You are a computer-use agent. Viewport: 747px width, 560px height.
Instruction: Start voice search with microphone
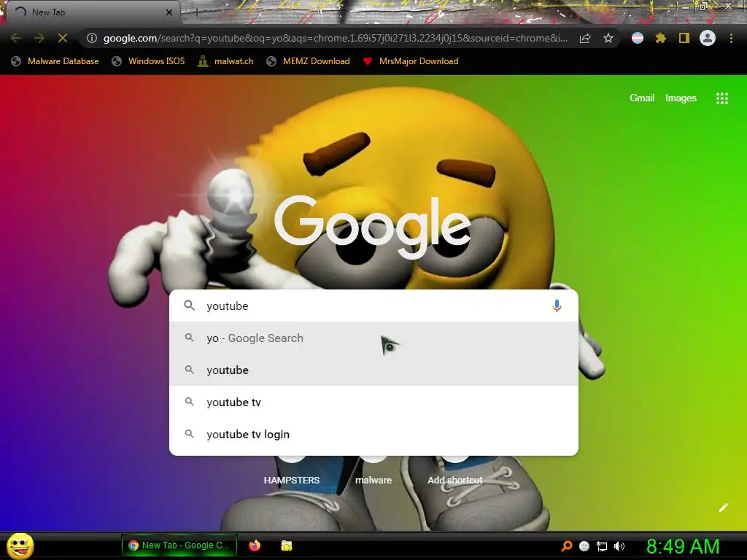[557, 306]
